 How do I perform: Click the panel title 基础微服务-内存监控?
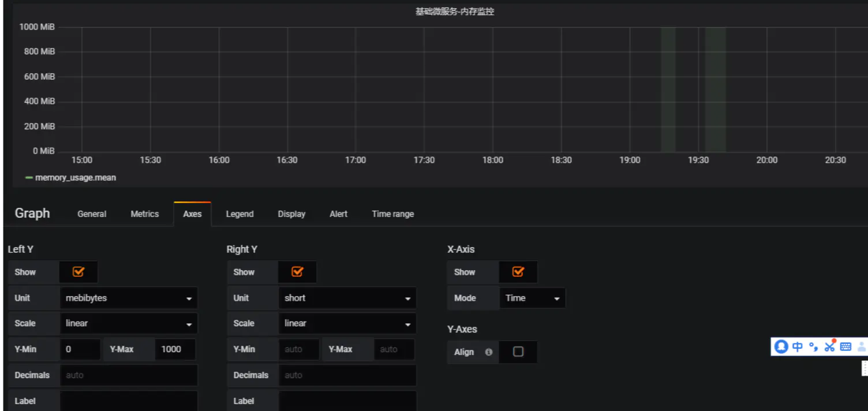tap(455, 11)
